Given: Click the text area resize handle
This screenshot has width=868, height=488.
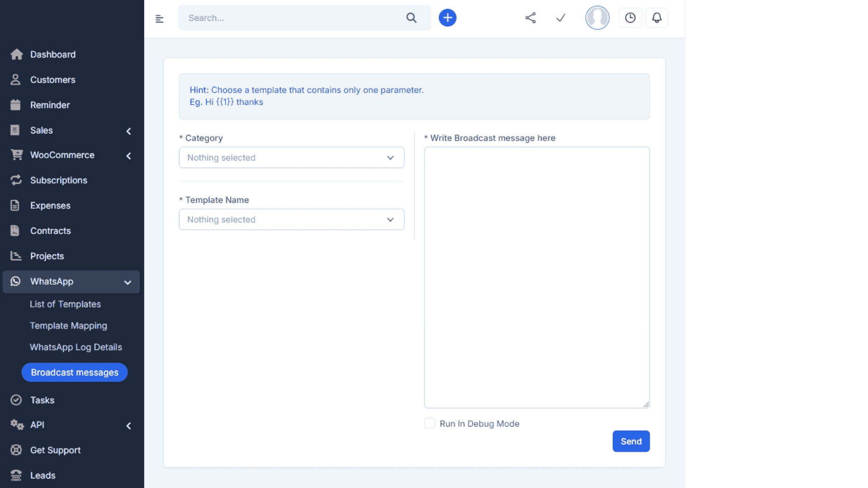Looking at the screenshot, I should tap(646, 404).
